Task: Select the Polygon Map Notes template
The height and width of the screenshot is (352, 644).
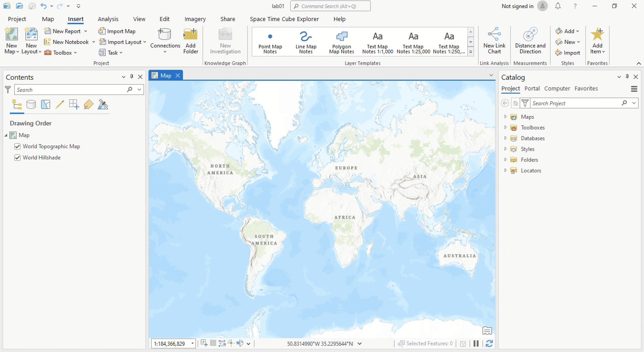Action: coord(341,42)
